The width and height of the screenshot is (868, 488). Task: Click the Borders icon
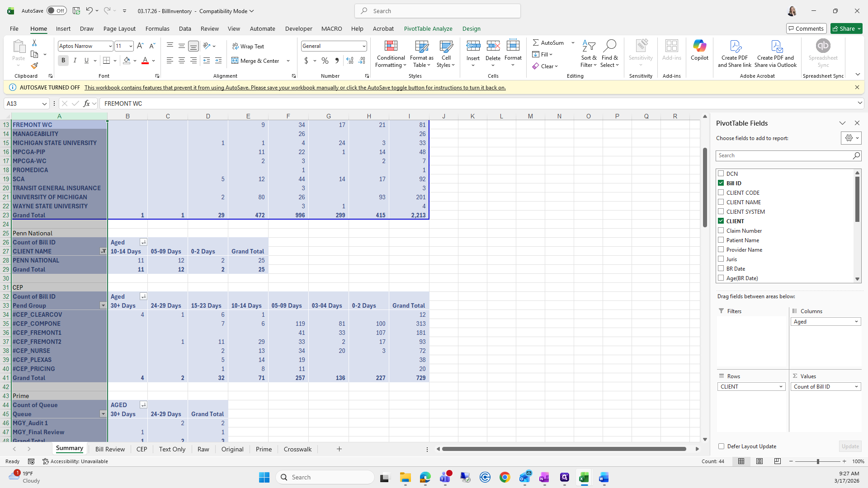tap(107, 61)
